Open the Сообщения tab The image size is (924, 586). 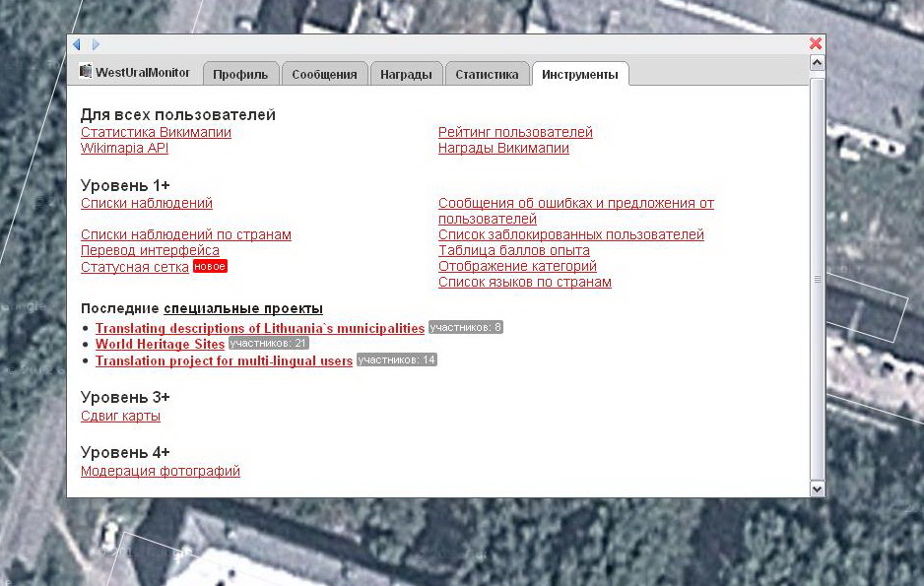tap(324, 75)
